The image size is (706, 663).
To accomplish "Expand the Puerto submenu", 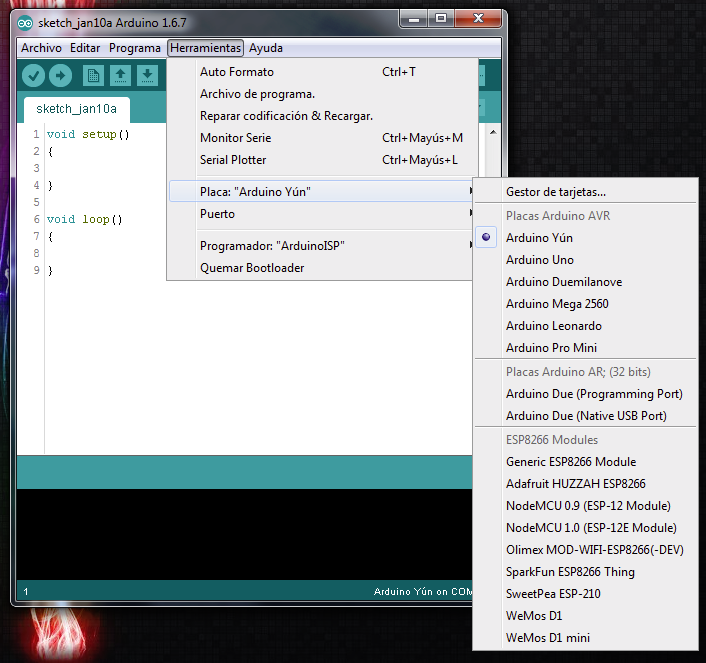I will [322, 213].
